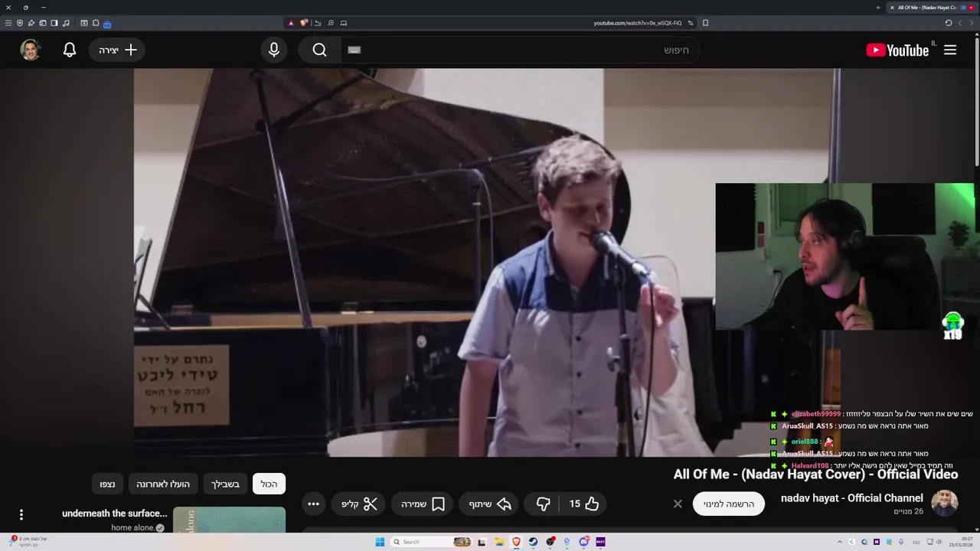
Task: Bookmark this page using the bookmark icon
Action: coord(705,23)
